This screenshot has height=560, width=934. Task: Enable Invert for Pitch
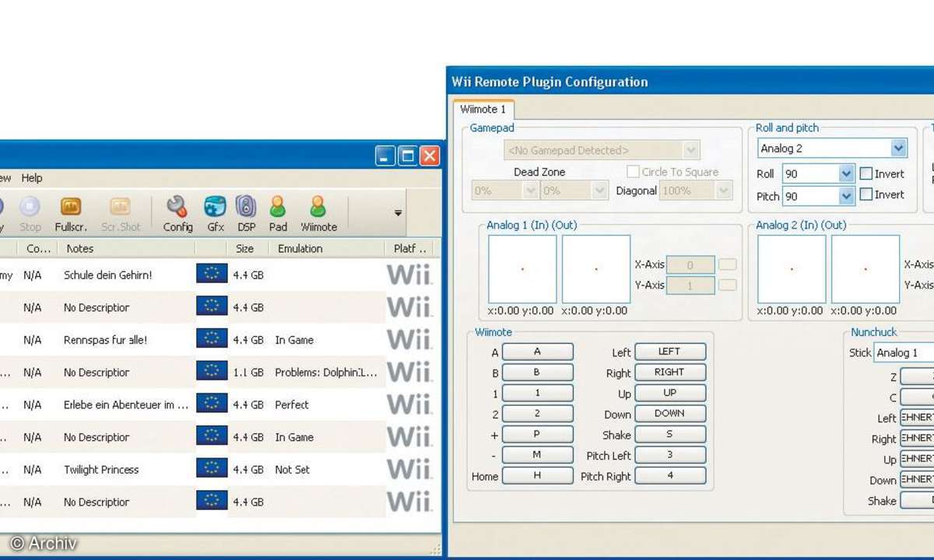pyautogui.click(x=866, y=194)
